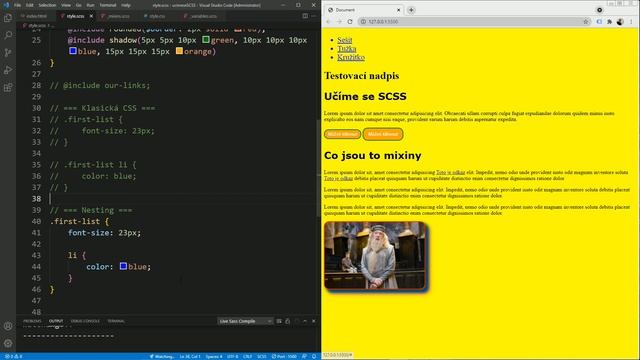The height and width of the screenshot is (360, 640).
Task: Switch to style.css editor tab
Action: tap(157, 16)
